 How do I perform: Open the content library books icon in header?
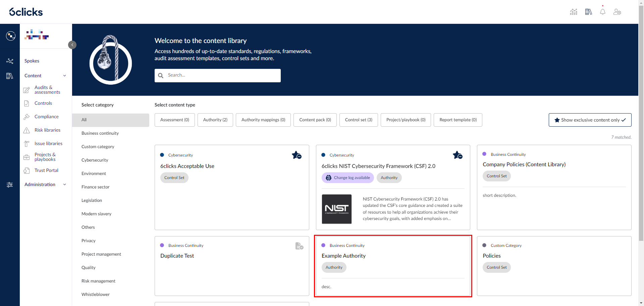(x=588, y=12)
